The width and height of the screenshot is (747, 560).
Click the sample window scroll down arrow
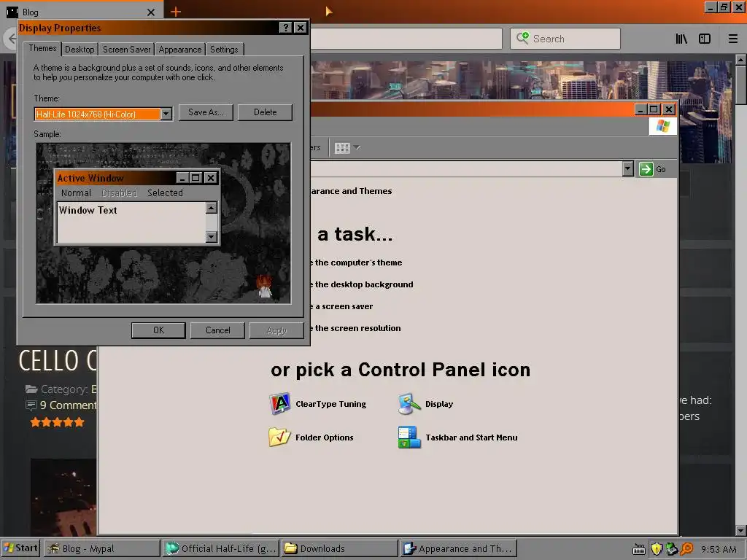pyautogui.click(x=212, y=237)
